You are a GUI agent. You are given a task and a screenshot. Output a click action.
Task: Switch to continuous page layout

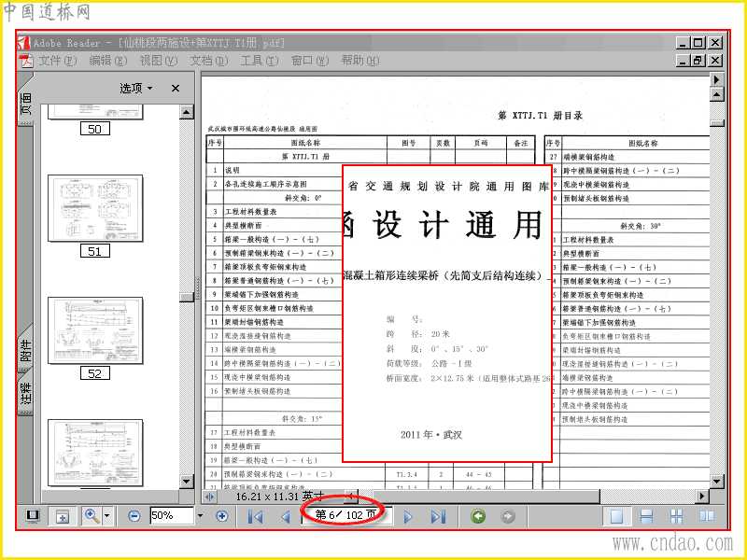pos(646,516)
